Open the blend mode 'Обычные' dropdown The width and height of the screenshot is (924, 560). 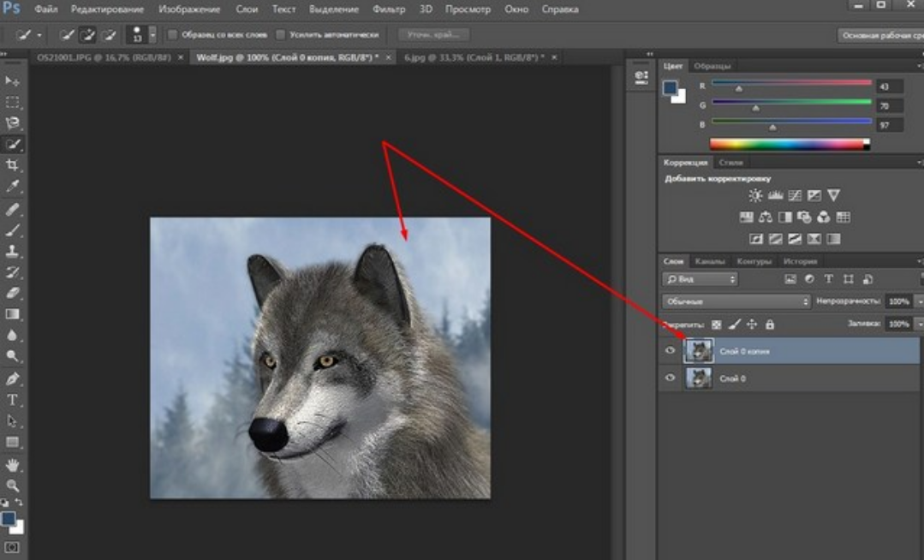click(x=736, y=301)
